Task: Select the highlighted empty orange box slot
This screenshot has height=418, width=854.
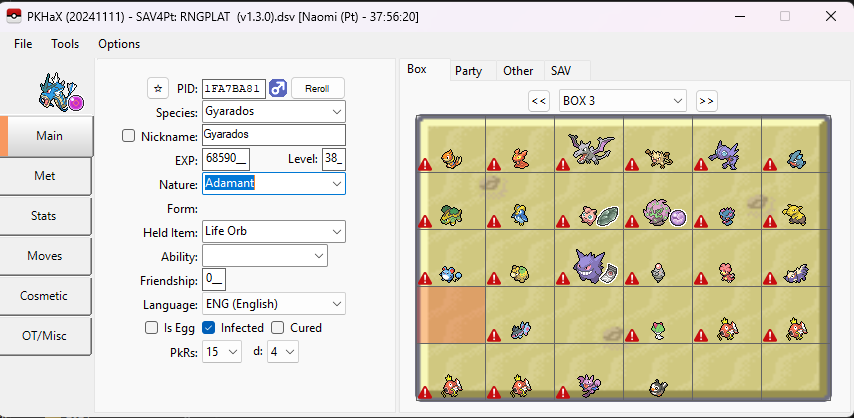Action: pyautogui.click(x=451, y=315)
